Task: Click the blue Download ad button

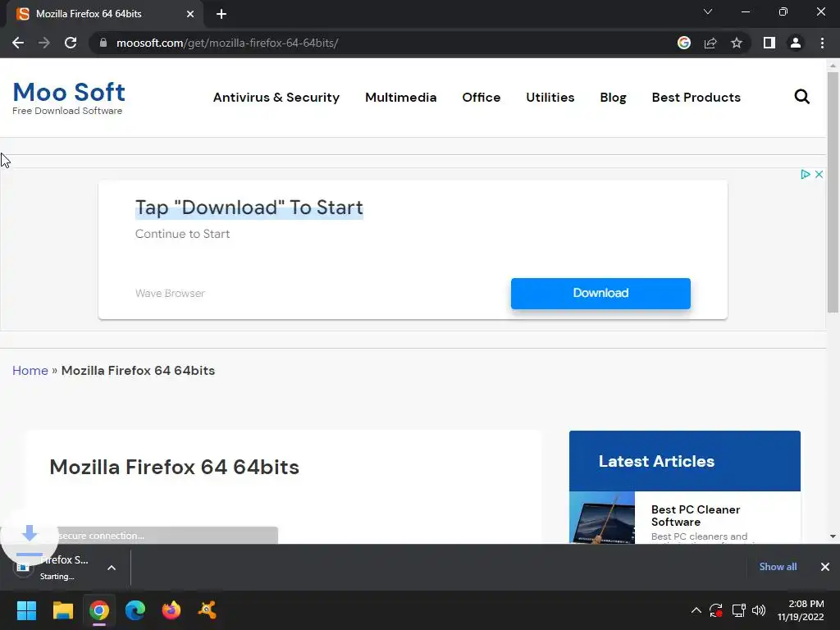Action: (x=600, y=293)
